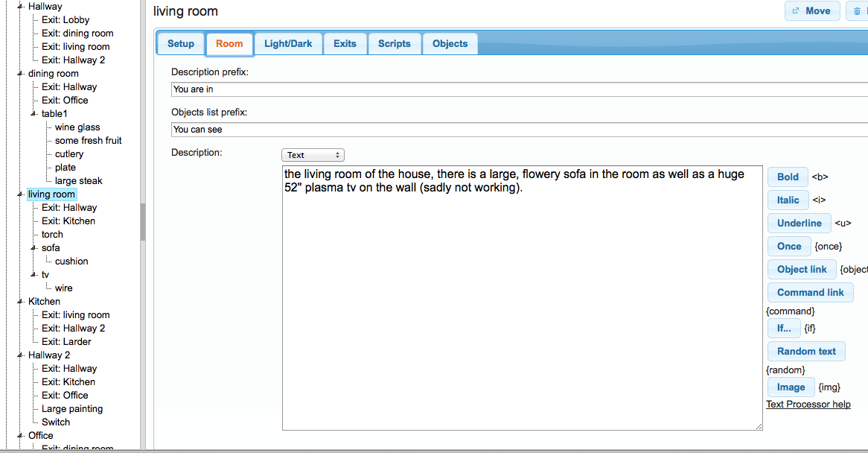Click the tree panel vertical scrollbar
This screenshot has height=453, width=868.
(x=143, y=222)
